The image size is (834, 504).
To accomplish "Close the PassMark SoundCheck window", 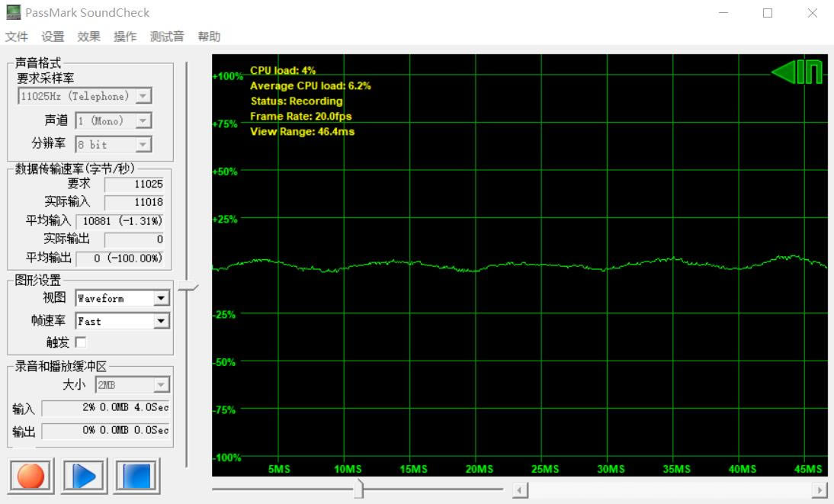I will (x=812, y=13).
